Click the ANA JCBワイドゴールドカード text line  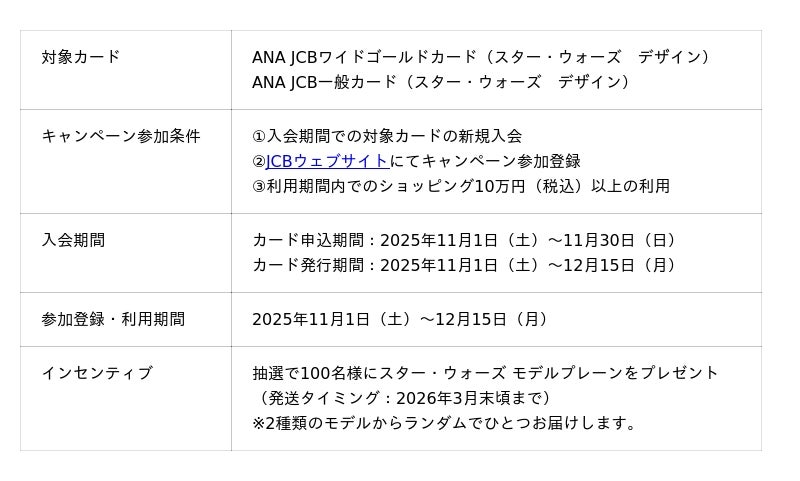click(480, 57)
